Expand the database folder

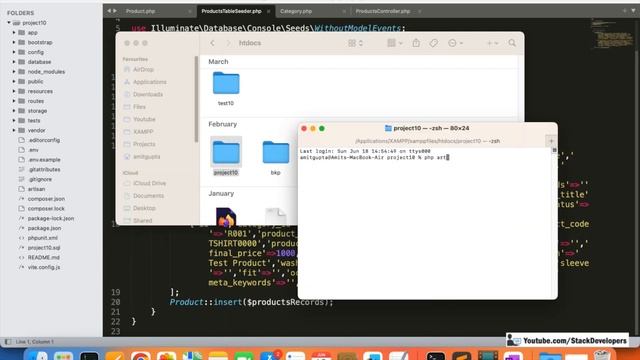point(14,62)
